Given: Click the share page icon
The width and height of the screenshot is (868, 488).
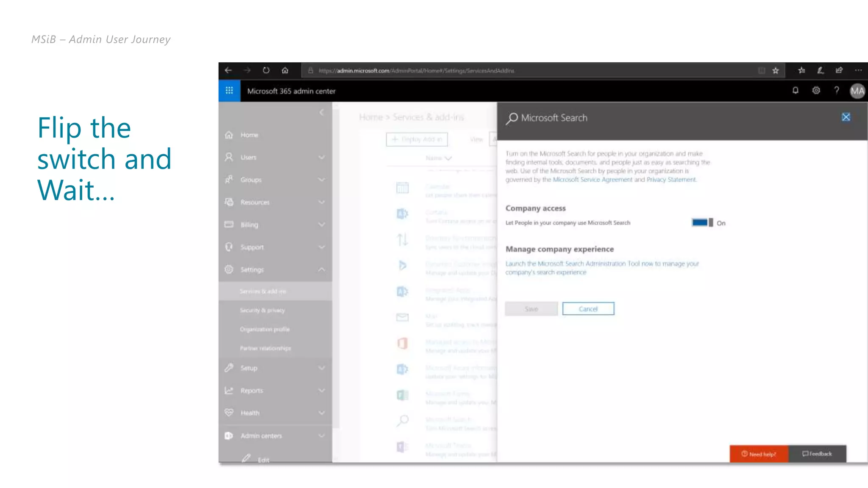Looking at the screenshot, I should (839, 70).
